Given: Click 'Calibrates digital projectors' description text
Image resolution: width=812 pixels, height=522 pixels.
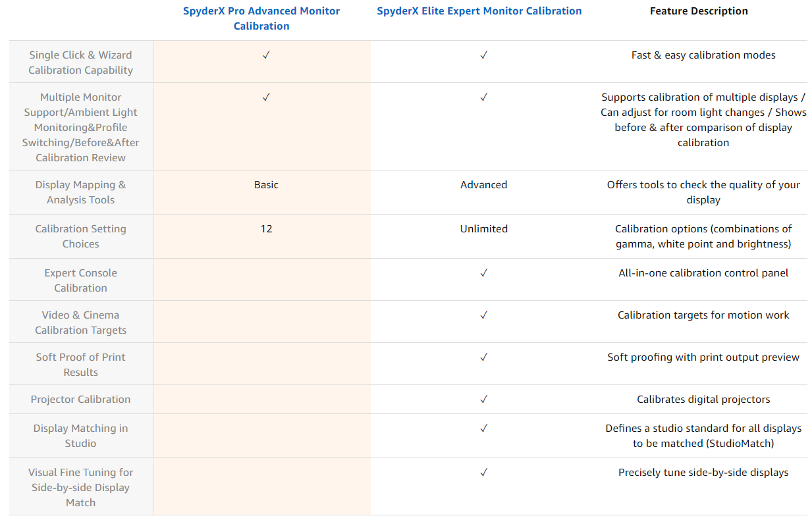Looking at the screenshot, I should (x=703, y=400).
